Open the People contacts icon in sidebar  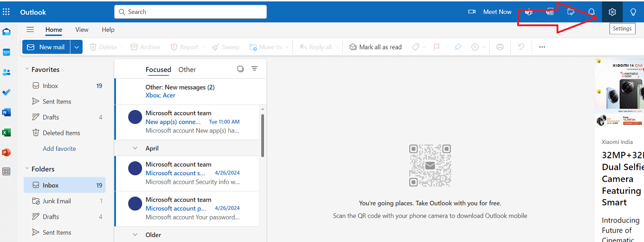(6, 72)
